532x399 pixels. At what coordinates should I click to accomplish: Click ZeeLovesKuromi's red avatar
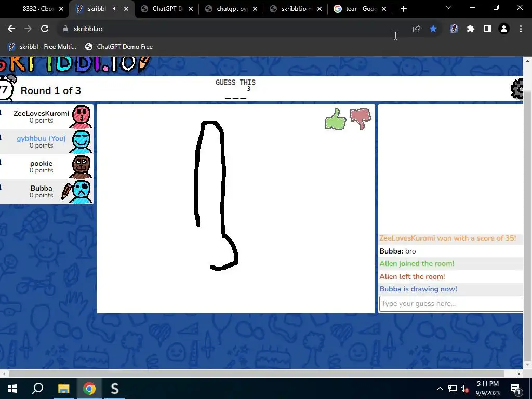(81, 117)
